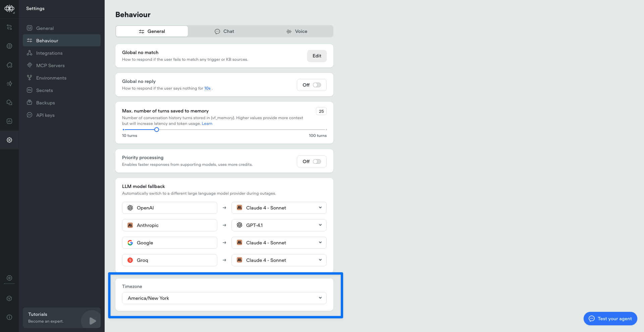Screen dimensions: 644x332
Task: Click the diamond circle icon near the rail bottom
Action: tap(9, 278)
